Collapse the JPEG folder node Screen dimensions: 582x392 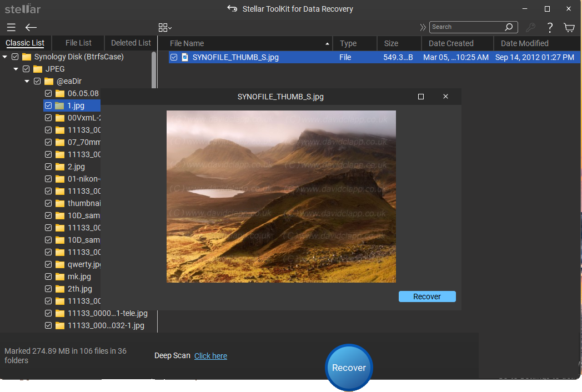click(x=16, y=69)
